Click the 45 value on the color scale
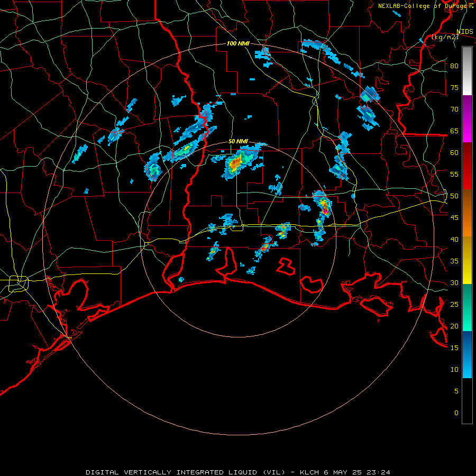The image size is (476, 476). tap(454, 218)
